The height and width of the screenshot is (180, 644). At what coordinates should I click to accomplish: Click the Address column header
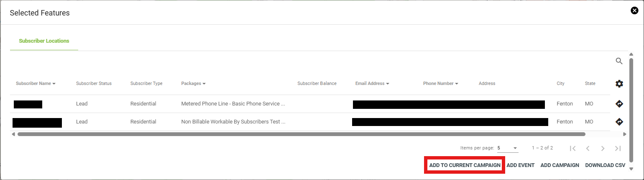coord(487,84)
